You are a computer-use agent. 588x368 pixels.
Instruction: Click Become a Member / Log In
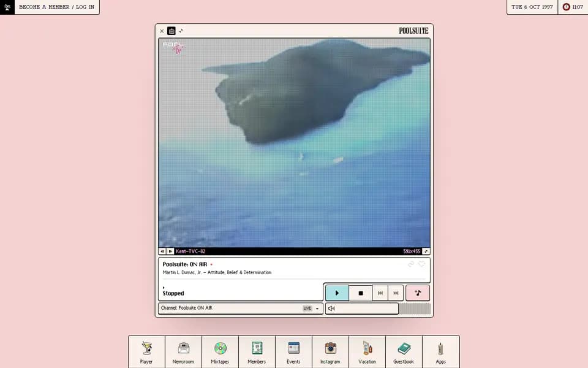(56, 7)
